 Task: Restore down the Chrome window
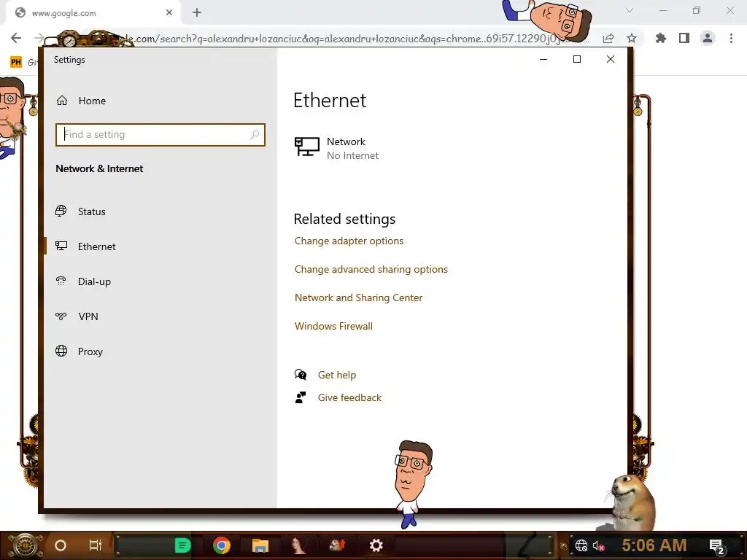pos(697,10)
